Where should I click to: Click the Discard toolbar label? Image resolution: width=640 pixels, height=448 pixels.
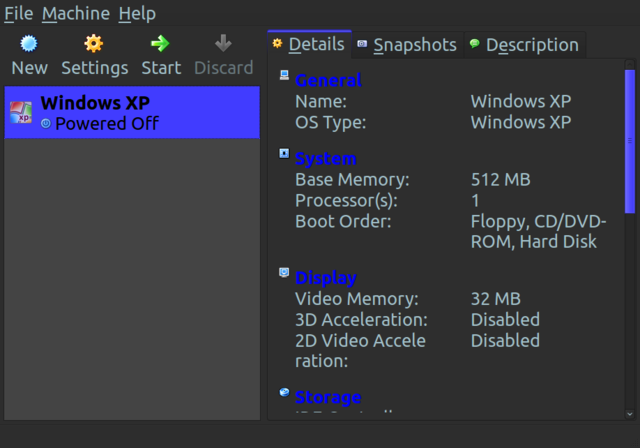pos(224,68)
